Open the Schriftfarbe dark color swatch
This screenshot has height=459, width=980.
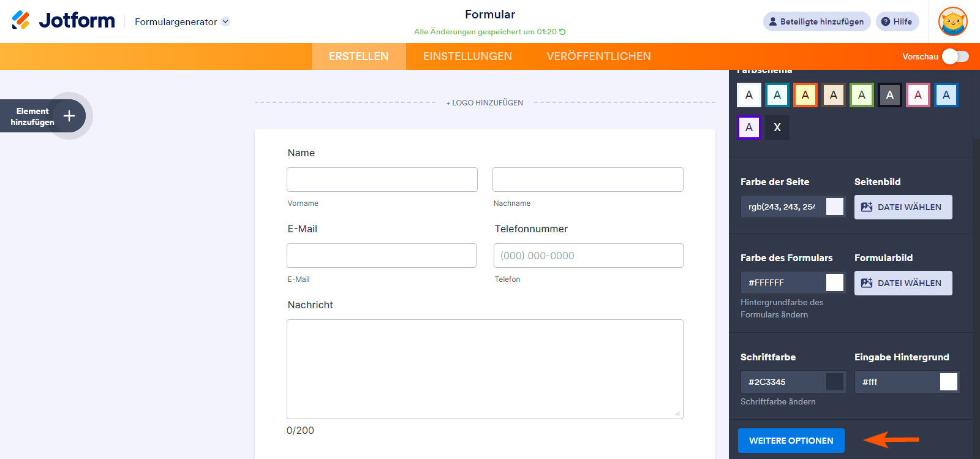[x=834, y=382]
